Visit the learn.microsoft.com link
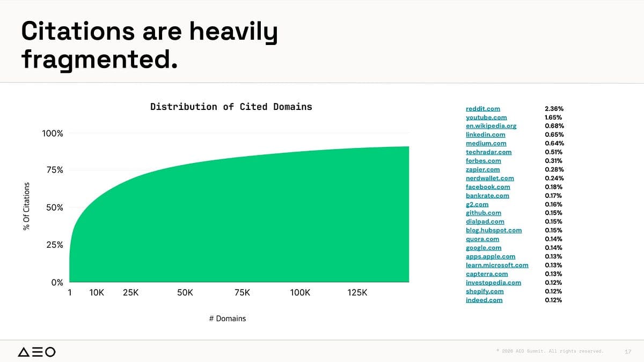 point(496,265)
